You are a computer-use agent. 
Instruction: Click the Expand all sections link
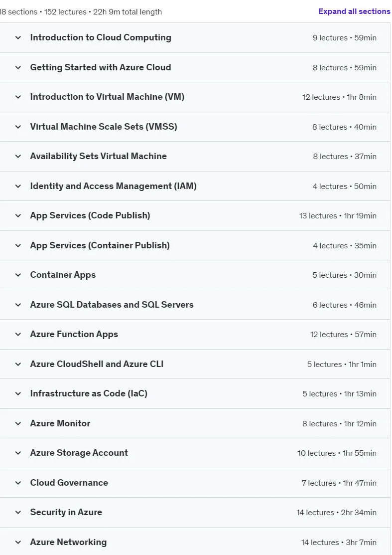354,11
